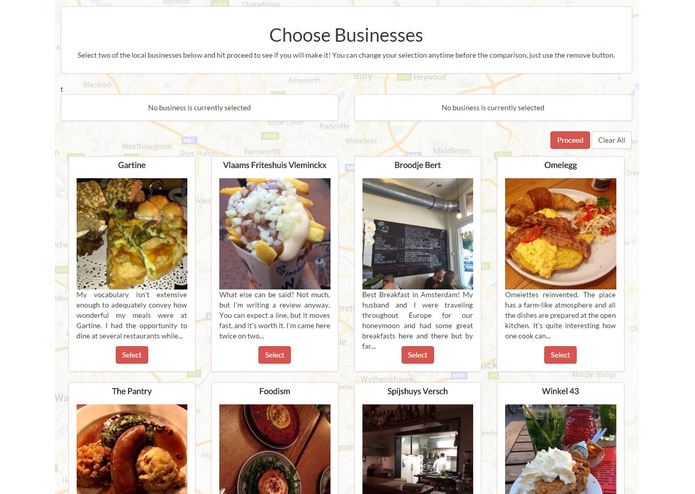Screen dimensions: 695x494
Task: Open the Omelegg breakfast plate photo
Action: (x=560, y=234)
